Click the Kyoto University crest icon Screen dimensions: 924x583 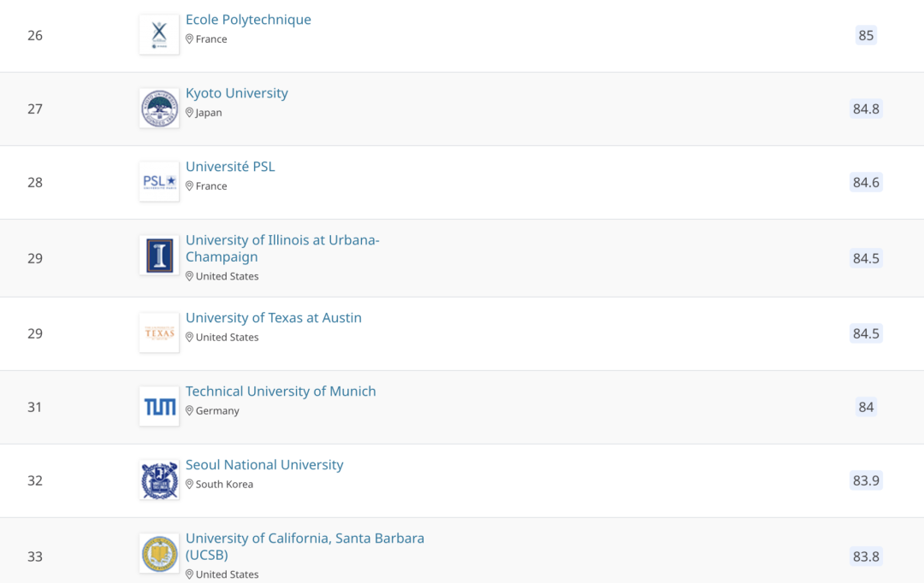pyautogui.click(x=159, y=109)
